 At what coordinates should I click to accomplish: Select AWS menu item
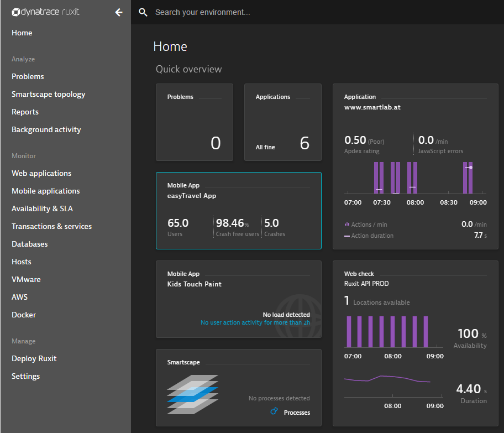coord(19,297)
